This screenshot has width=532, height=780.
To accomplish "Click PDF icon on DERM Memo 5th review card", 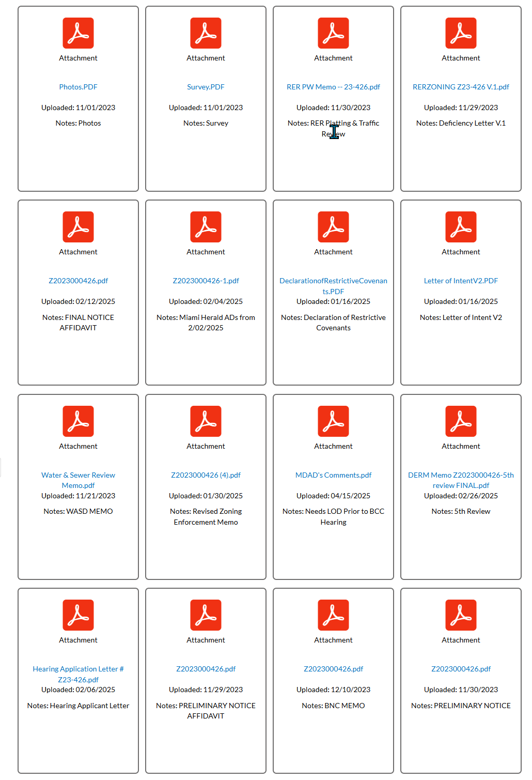I will [461, 421].
